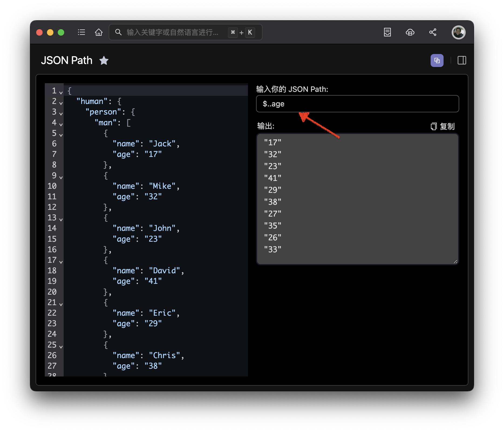Viewport: 504px width, 431px height.
Task: Collapse the "human" object fold arrow
Action: coord(61,103)
